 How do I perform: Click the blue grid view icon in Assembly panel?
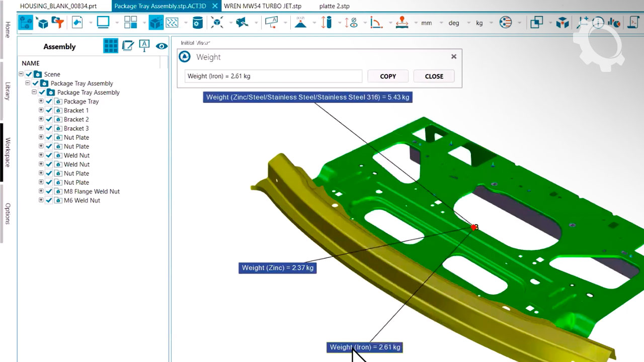point(111,46)
